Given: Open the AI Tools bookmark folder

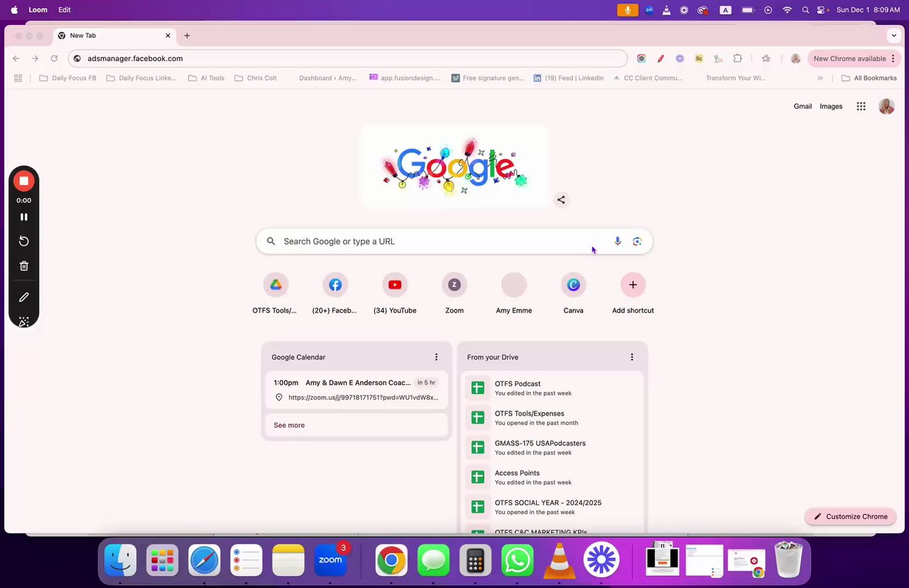Looking at the screenshot, I should point(206,78).
